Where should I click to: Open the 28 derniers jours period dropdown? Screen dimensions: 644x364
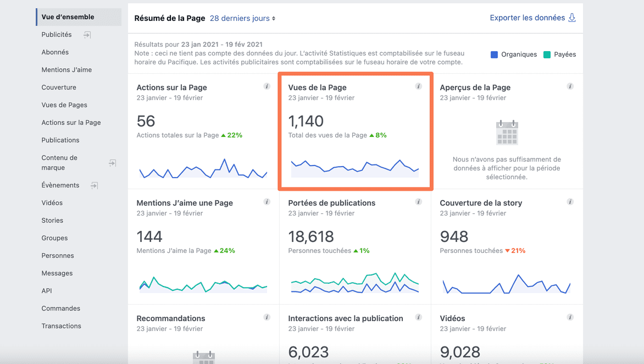click(242, 19)
